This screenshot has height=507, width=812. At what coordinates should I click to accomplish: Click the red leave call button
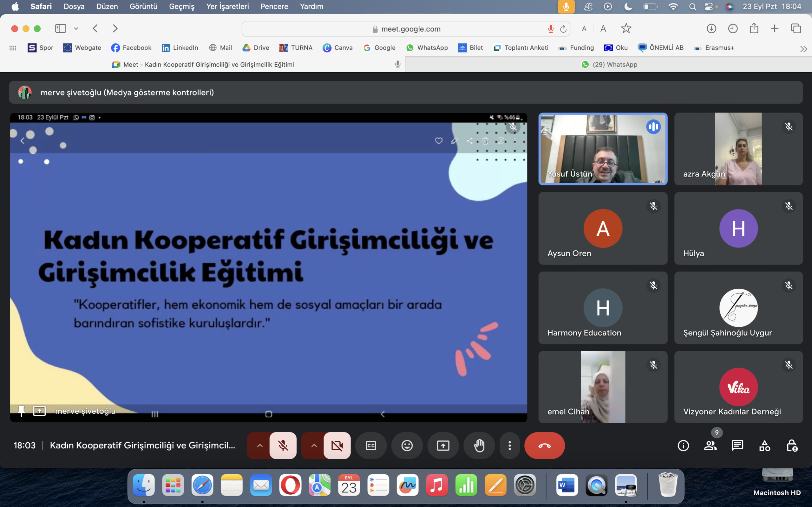coord(544,446)
